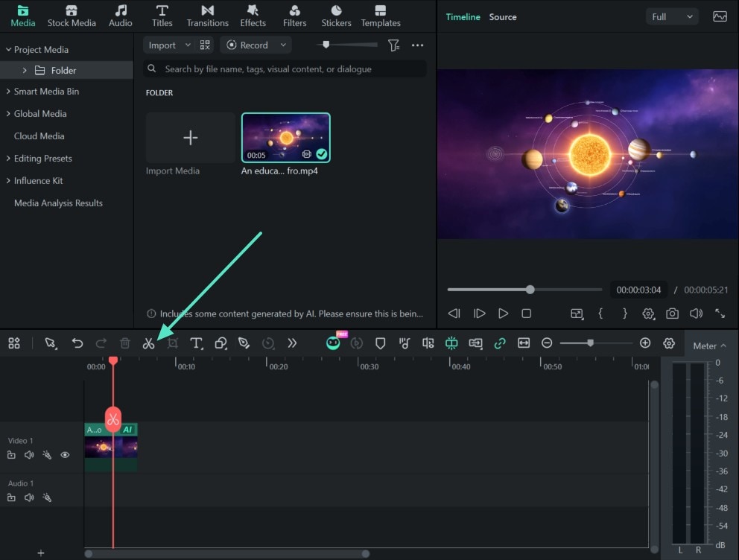Screen dimensions: 739x560
Task: Click the preview playback progress handle
Action: click(x=530, y=290)
